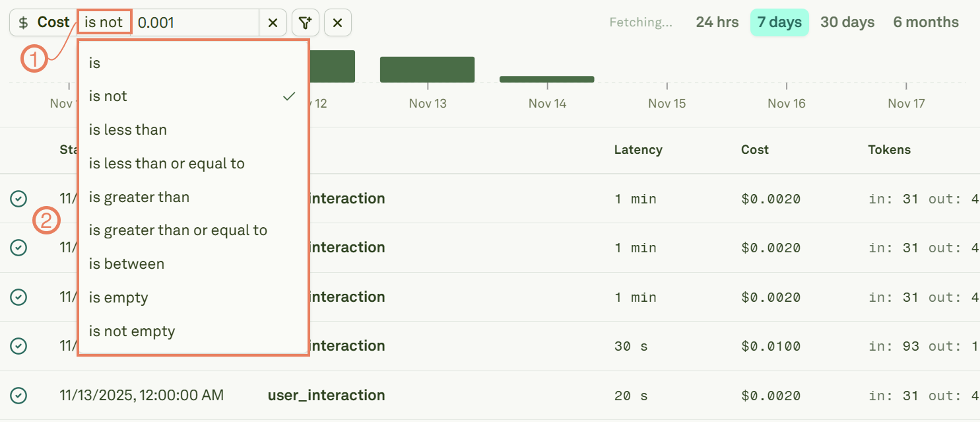Click the green status check on the first row
The height and width of the screenshot is (422, 980).
(x=18, y=198)
